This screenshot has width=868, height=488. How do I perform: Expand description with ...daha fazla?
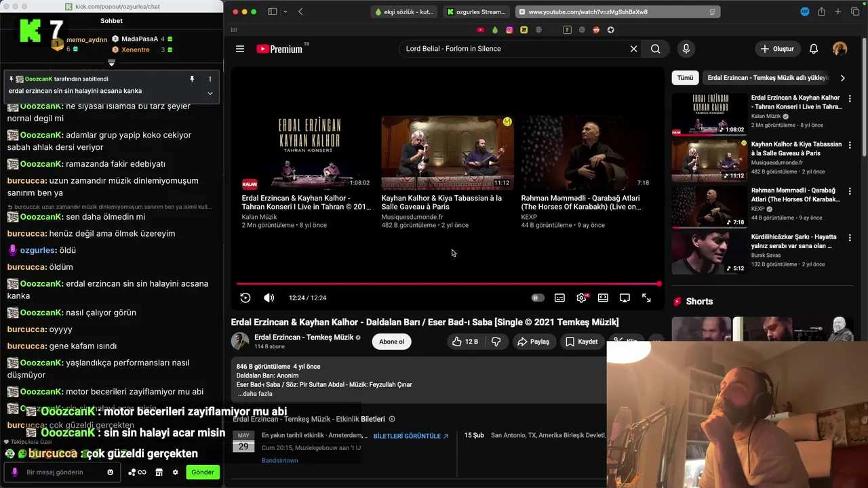(255, 394)
